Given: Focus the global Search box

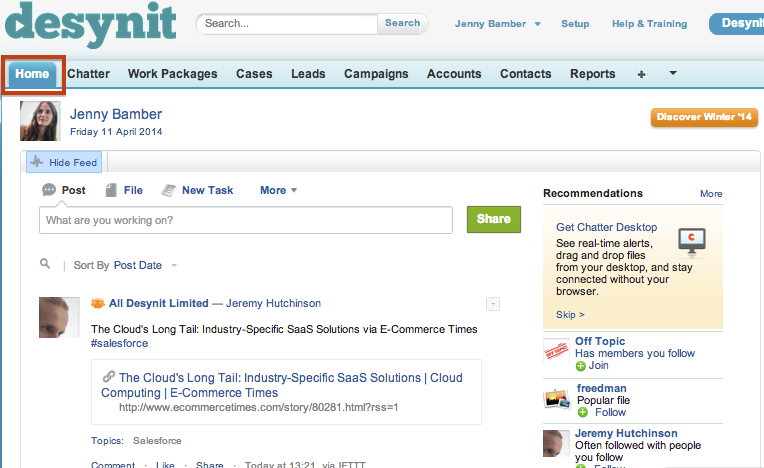Looking at the screenshot, I should point(287,23).
